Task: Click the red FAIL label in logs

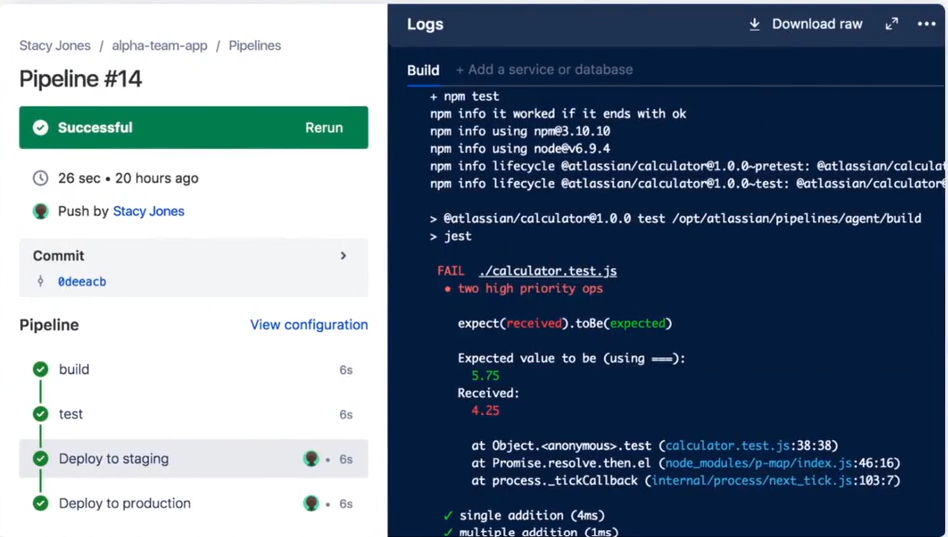Action: tap(450, 271)
